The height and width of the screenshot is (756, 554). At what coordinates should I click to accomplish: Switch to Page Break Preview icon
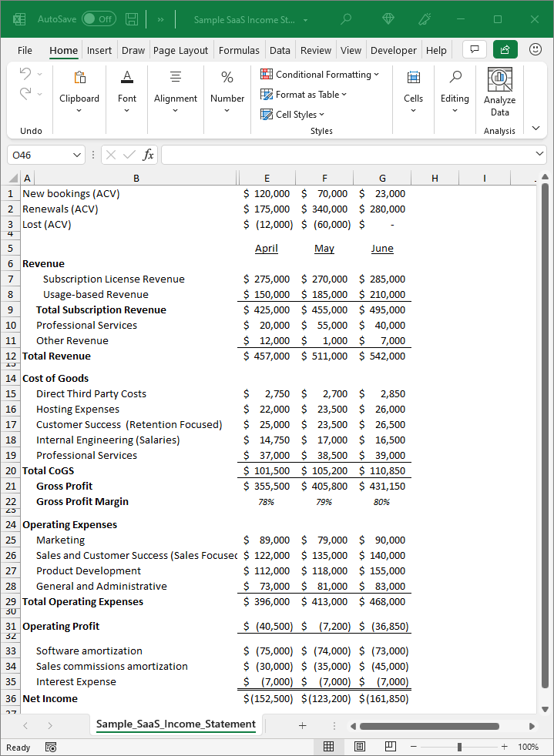pos(390,746)
